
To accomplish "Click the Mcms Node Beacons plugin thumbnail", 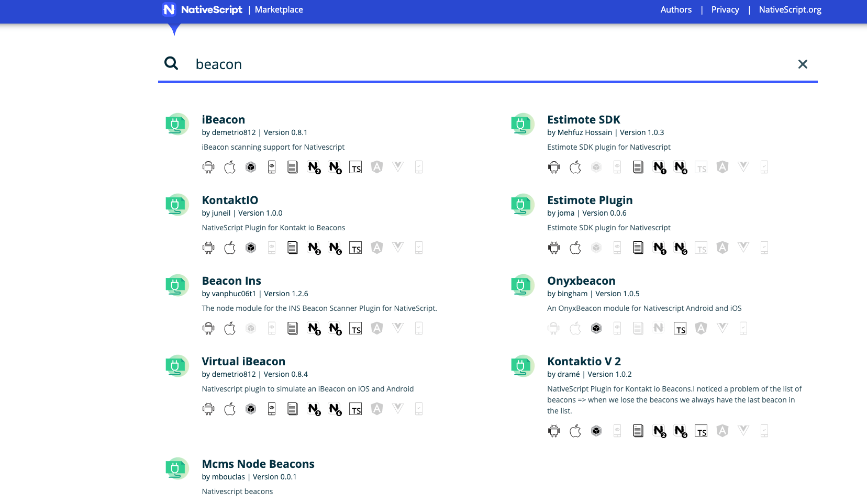I will (177, 468).
